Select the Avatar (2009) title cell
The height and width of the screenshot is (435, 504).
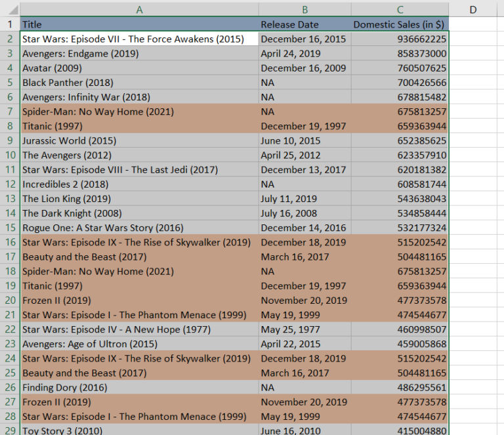138,68
